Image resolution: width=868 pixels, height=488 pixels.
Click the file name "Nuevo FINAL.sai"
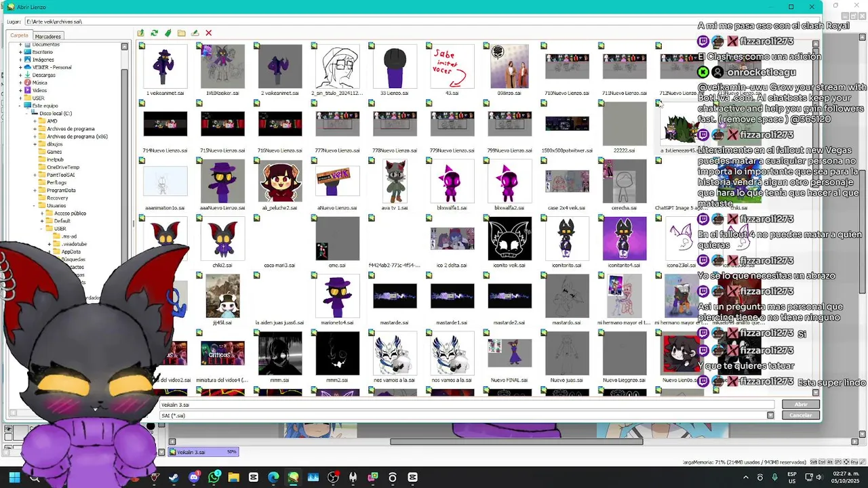point(509,380)
